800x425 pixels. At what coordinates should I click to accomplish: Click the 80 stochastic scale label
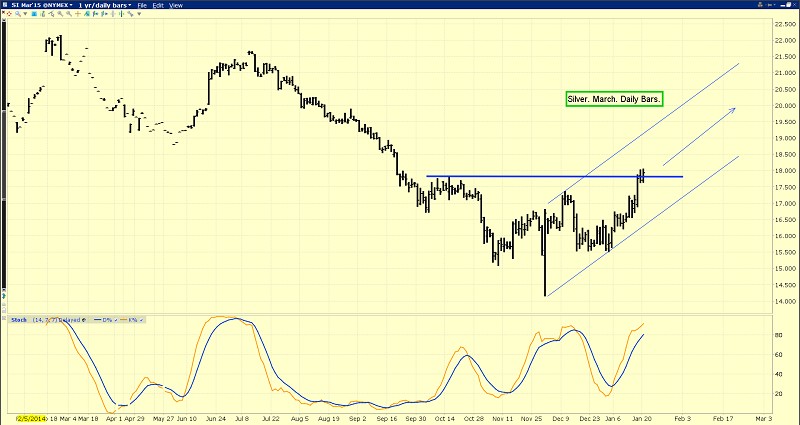(x=780, y=335)
